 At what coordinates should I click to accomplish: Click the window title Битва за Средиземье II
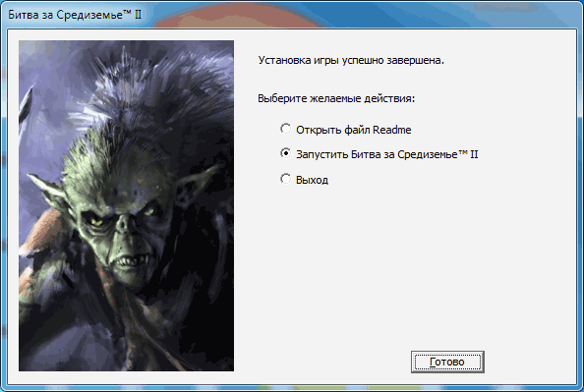[x=75, y=15]
